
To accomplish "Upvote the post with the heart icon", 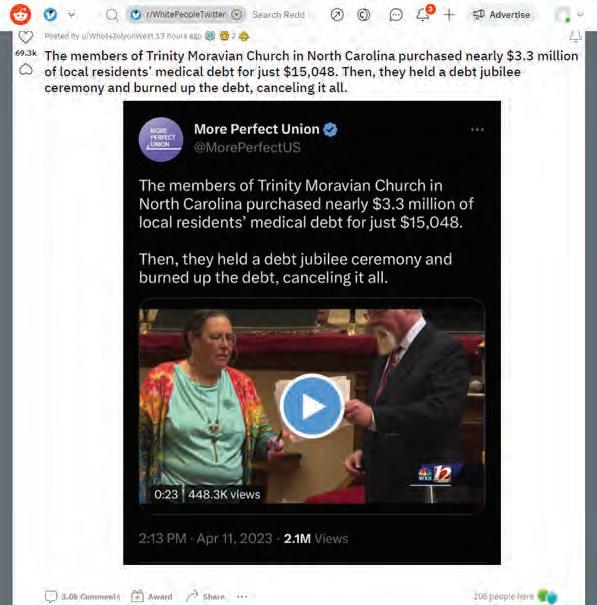I will point(25,37).
